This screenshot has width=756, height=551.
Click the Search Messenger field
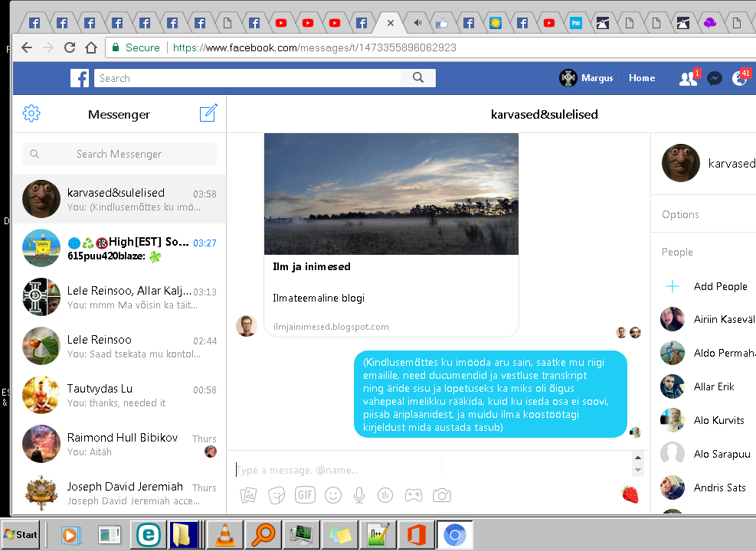(119, 154)
